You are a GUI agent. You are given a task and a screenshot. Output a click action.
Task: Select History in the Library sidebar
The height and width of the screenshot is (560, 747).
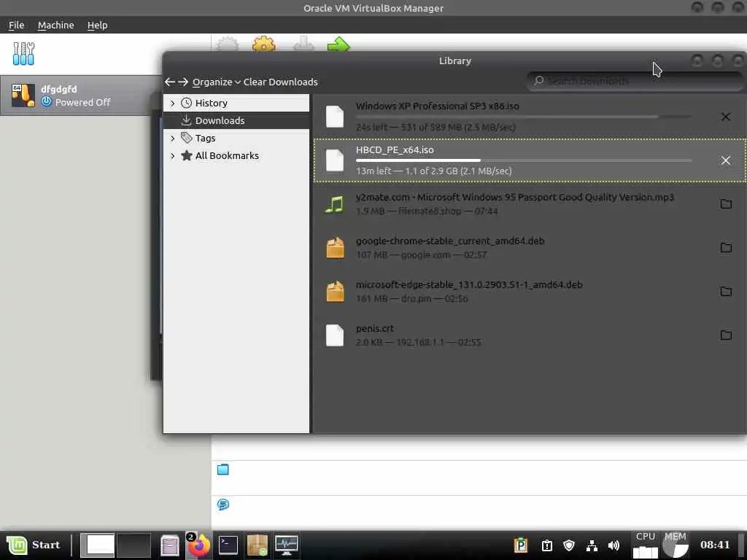pyautogui.click(x=211, y=103)
